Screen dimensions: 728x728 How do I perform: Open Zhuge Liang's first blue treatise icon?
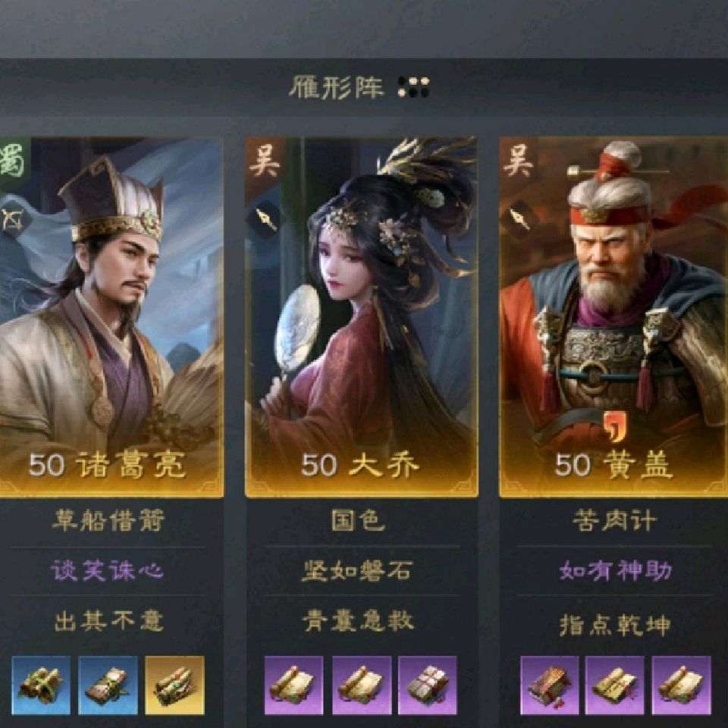(41, 685)
